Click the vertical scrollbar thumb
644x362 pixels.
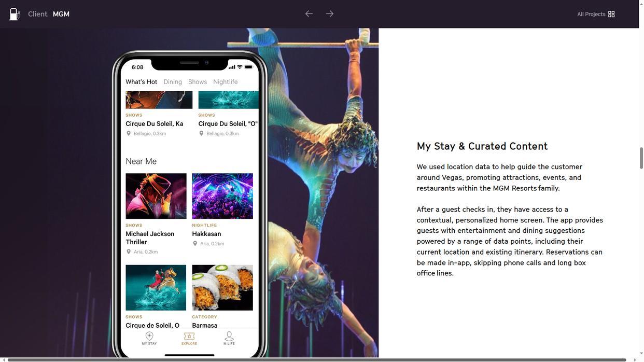pyautogui.click(x=641, y=158)
